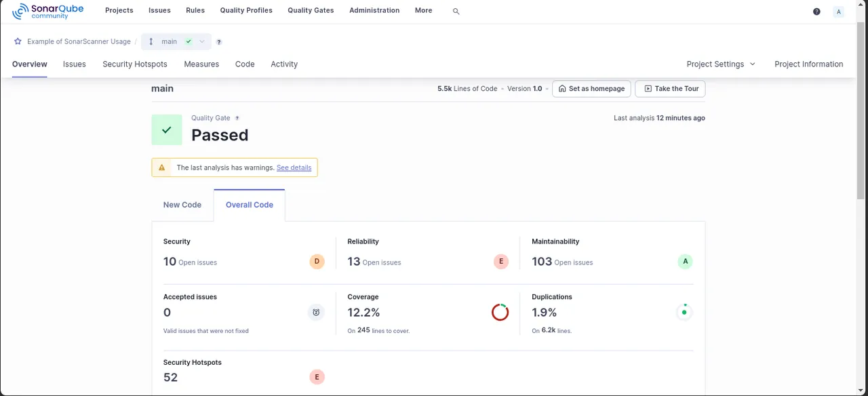Select the Overview project tab
This screenshot has width=868, height=396.
[x=30, y=64]
